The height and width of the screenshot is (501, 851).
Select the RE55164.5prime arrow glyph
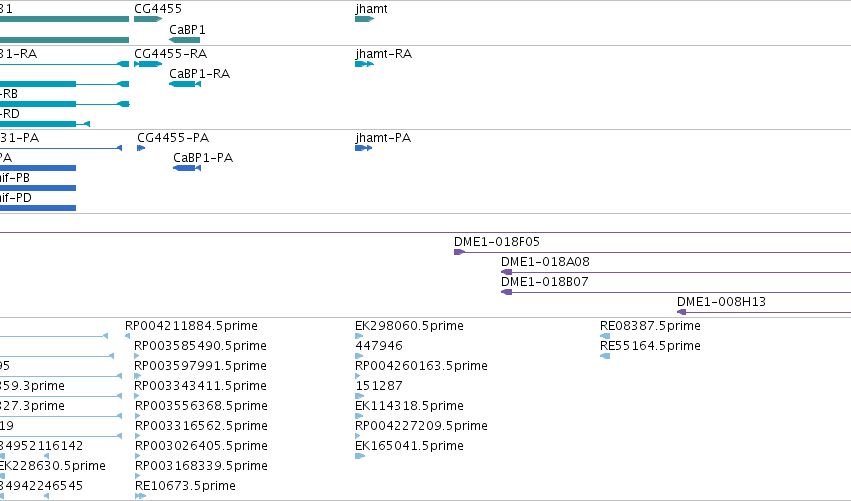[605, 356]
